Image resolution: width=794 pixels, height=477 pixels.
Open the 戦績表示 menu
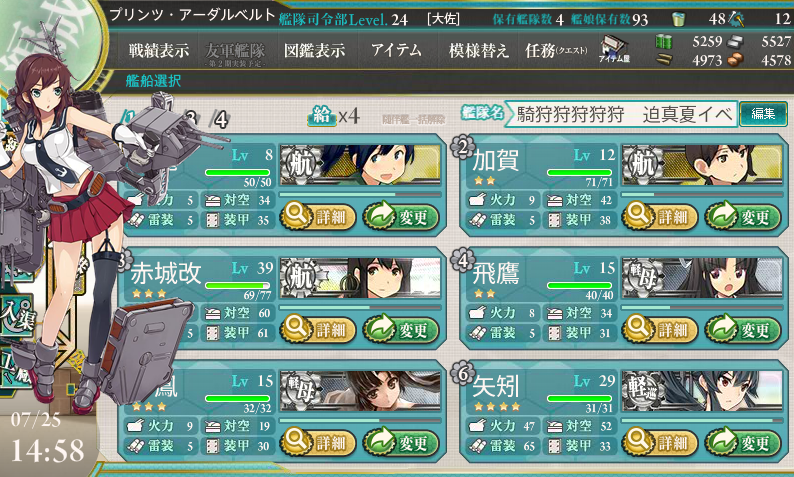[158, 50]
